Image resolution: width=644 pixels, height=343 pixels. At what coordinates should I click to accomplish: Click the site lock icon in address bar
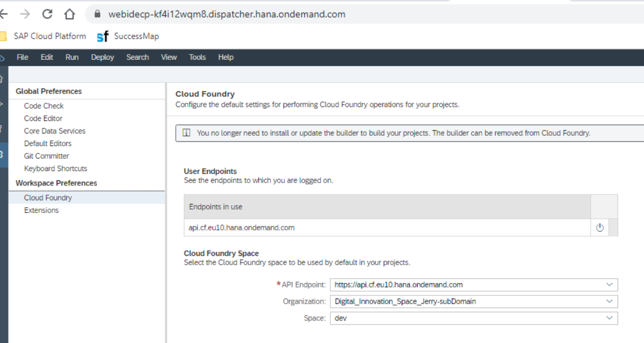(x=97, y=14)
